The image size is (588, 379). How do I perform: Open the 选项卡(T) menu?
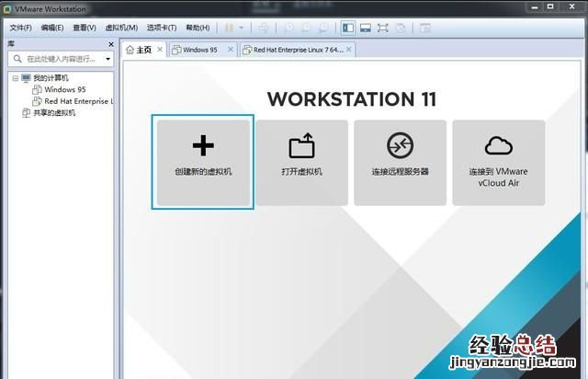162,28
